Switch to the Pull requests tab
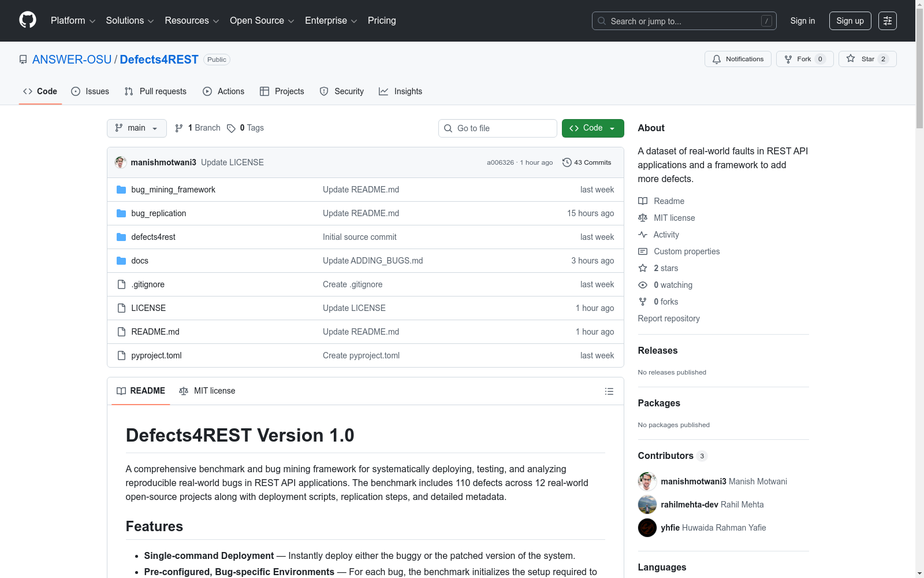Image resolution: width=924 pixels, height=578 pixels. pyautogui.click(x=155, y=91)
